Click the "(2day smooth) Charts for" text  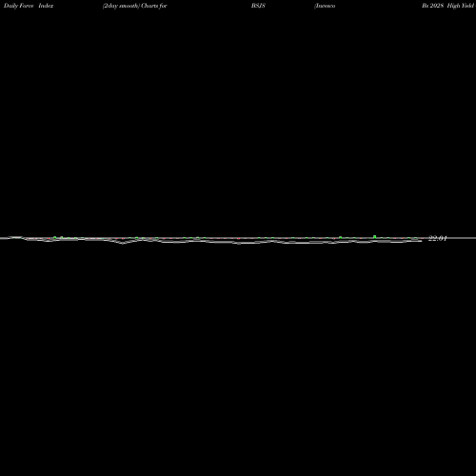[x=134, y=6]
